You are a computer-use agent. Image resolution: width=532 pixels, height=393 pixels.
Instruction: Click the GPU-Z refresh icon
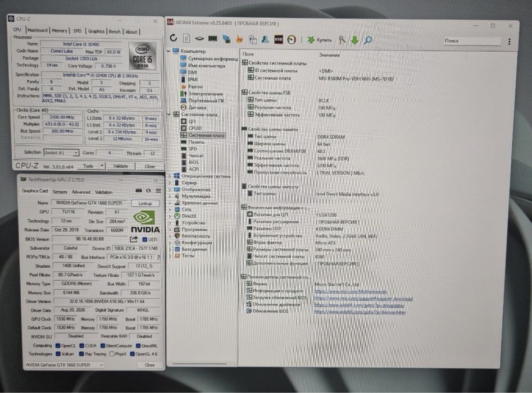148,190
